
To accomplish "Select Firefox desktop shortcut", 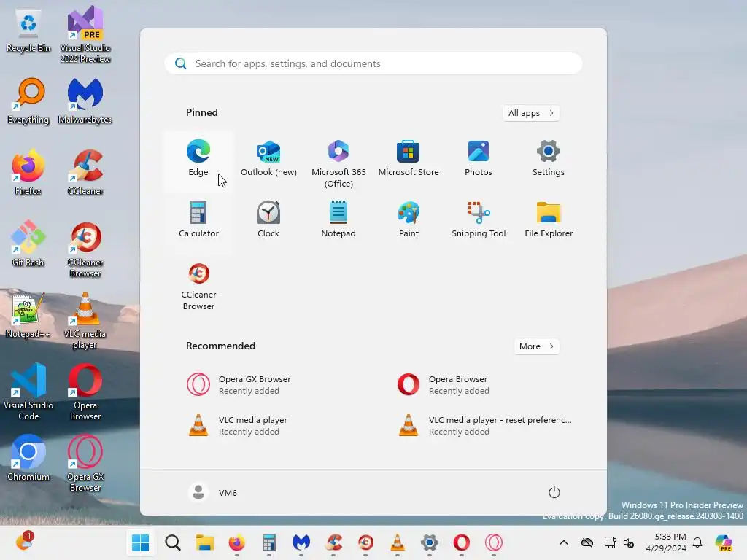I will (28, 172).
